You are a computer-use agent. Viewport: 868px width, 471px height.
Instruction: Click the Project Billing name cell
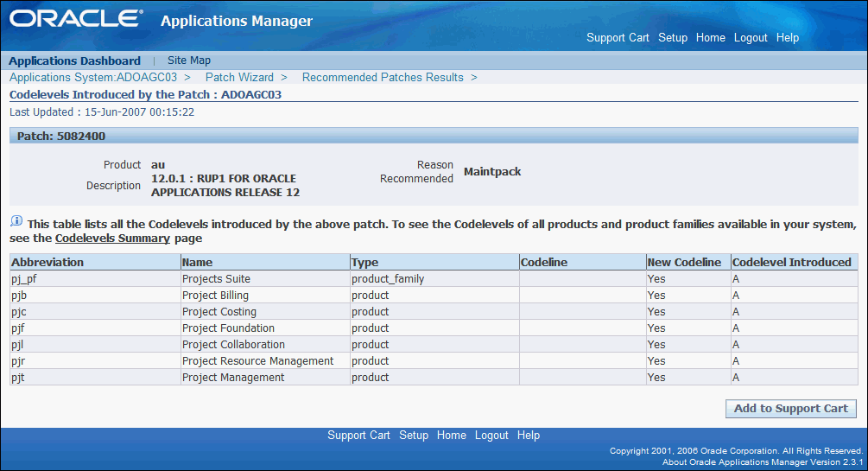[266, 296]
